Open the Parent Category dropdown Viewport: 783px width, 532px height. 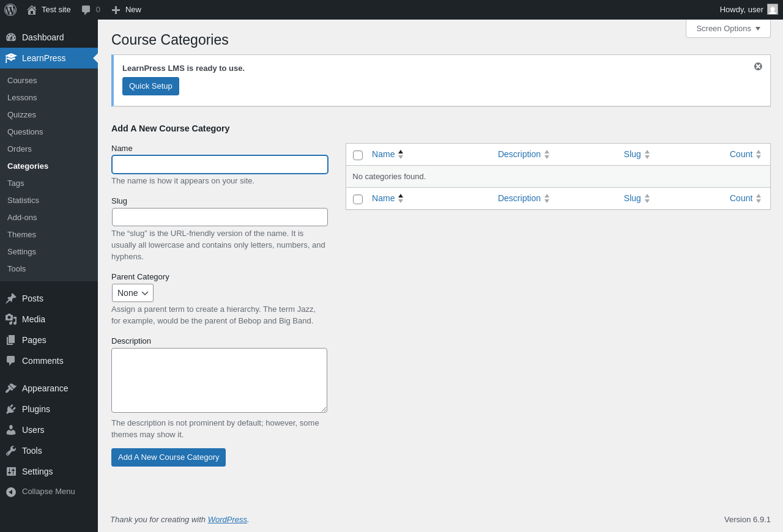tap(133, 293)
